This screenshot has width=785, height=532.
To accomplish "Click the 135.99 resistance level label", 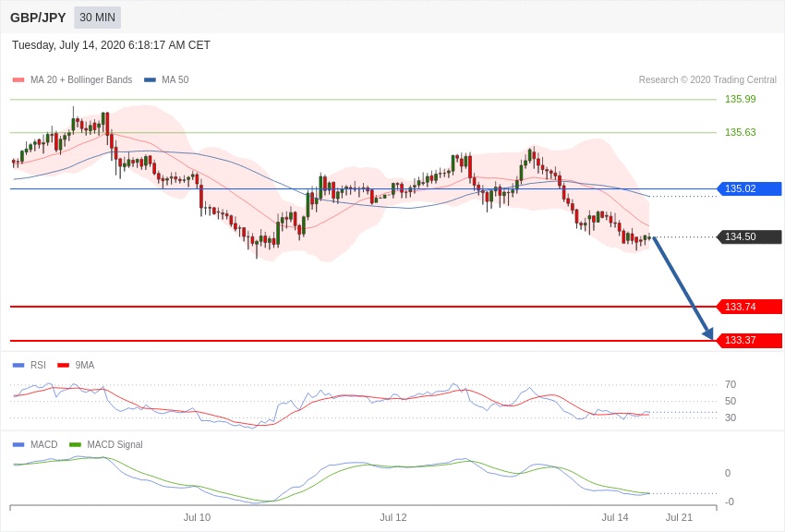I will tap(740, 100).
